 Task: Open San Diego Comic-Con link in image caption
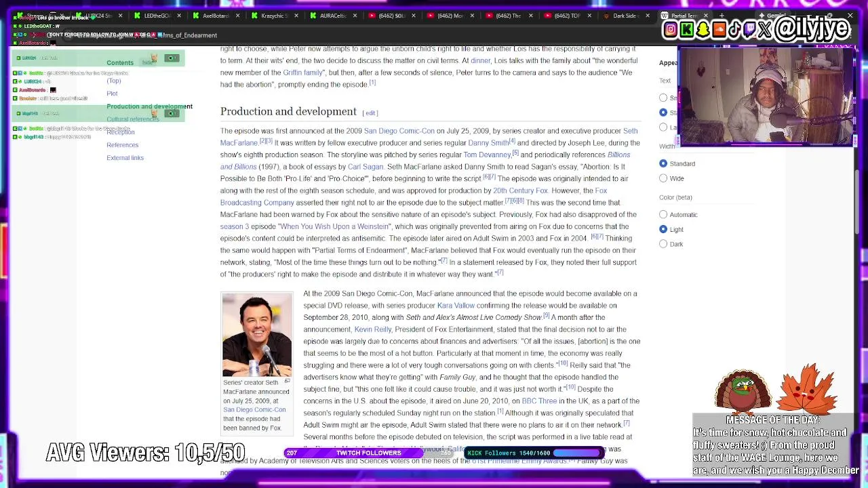254,409
